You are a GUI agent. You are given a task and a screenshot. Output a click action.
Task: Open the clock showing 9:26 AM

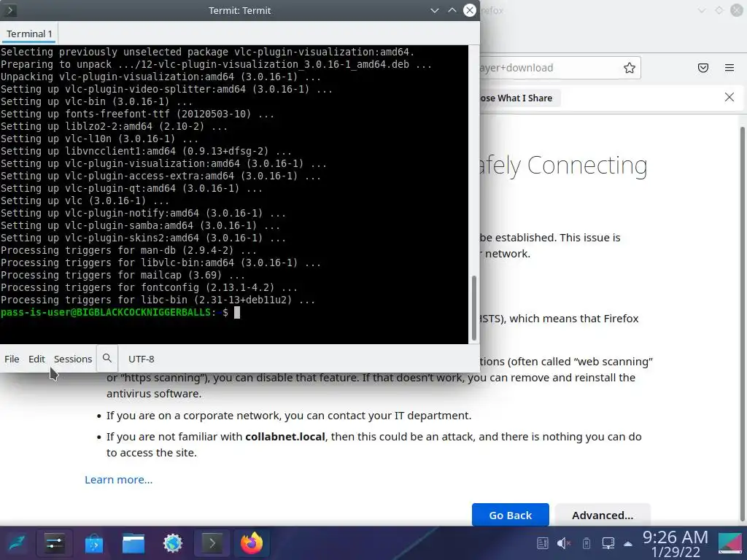(x=675, y=537)
